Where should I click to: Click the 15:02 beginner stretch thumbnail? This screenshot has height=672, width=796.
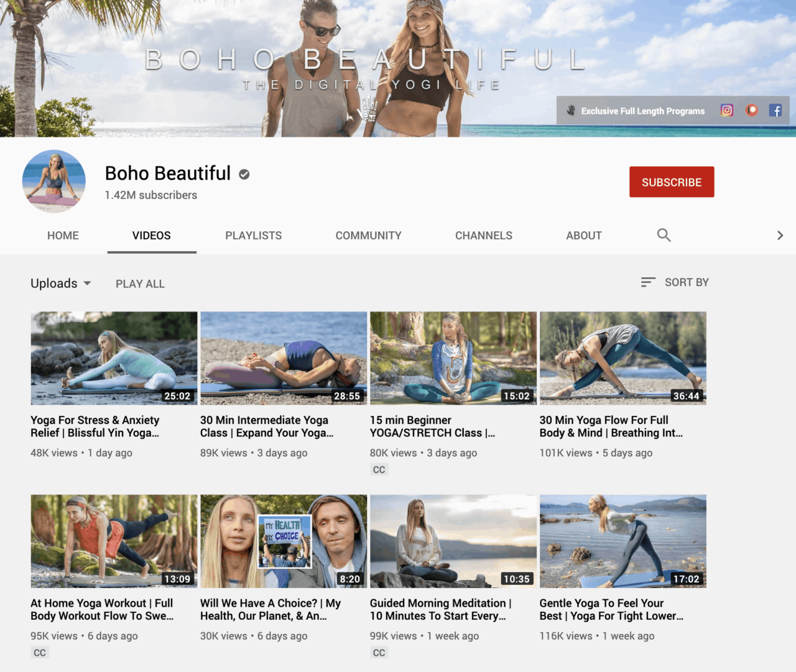[x=453, y=358]
